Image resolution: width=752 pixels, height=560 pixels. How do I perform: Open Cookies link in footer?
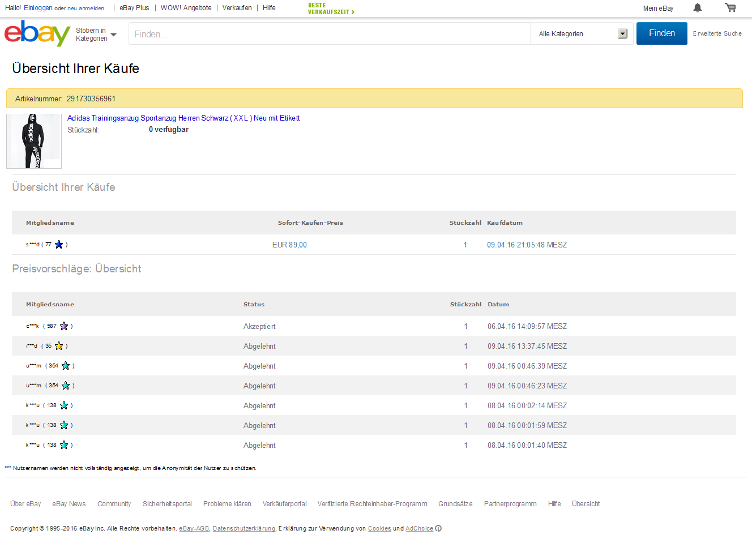(x=379, y=529)
